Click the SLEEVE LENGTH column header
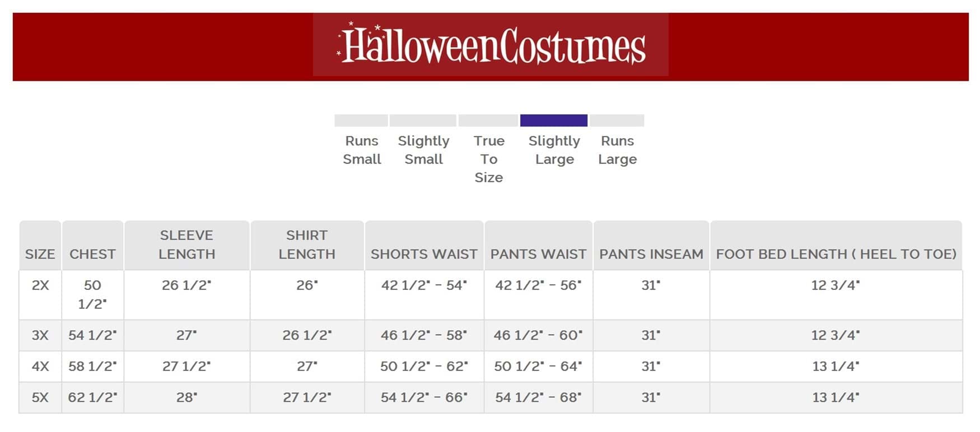Screen dimensions: 980x432 pyautogui.click(x=186, y=245)
